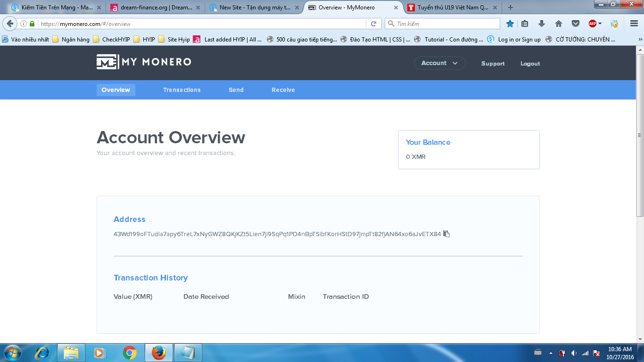The height and width of the screenshot is (362, 644).
Task: Open the search engine selector magnifier
Action: [x=391, y=24]
